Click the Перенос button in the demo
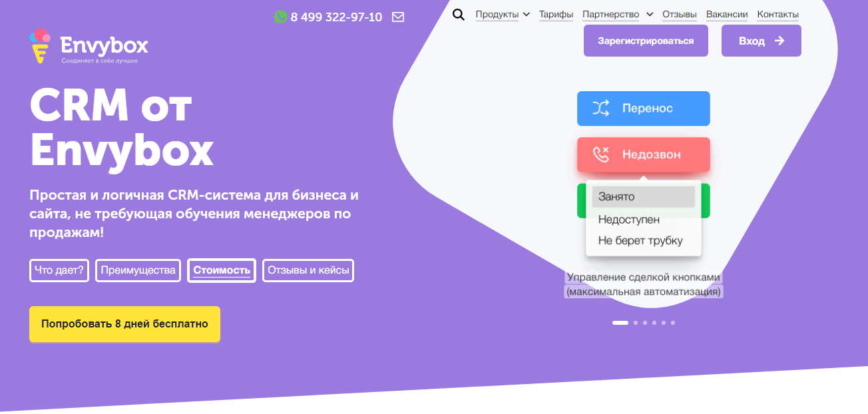This screenshot has height=414, width=868. click(644, 108)
